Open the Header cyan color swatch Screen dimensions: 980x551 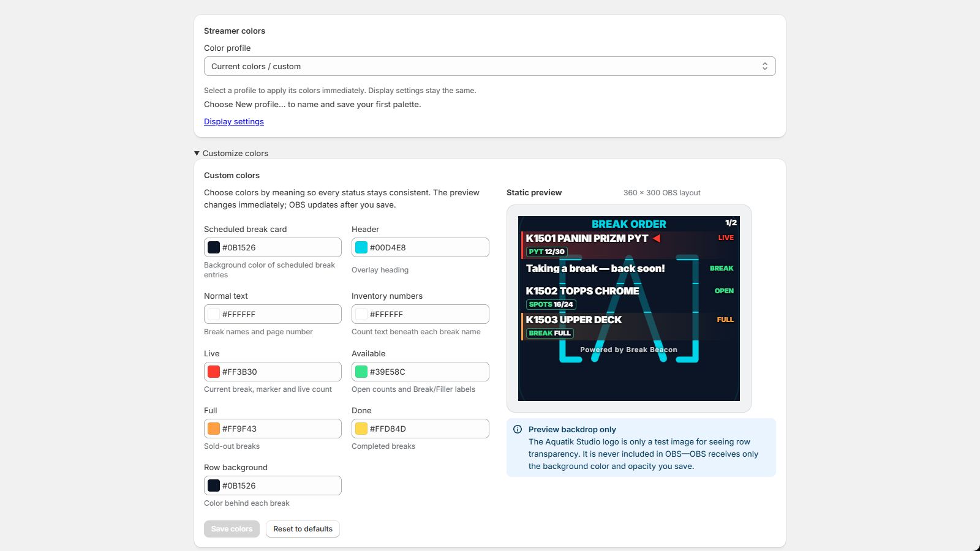[x=361, y=247]
